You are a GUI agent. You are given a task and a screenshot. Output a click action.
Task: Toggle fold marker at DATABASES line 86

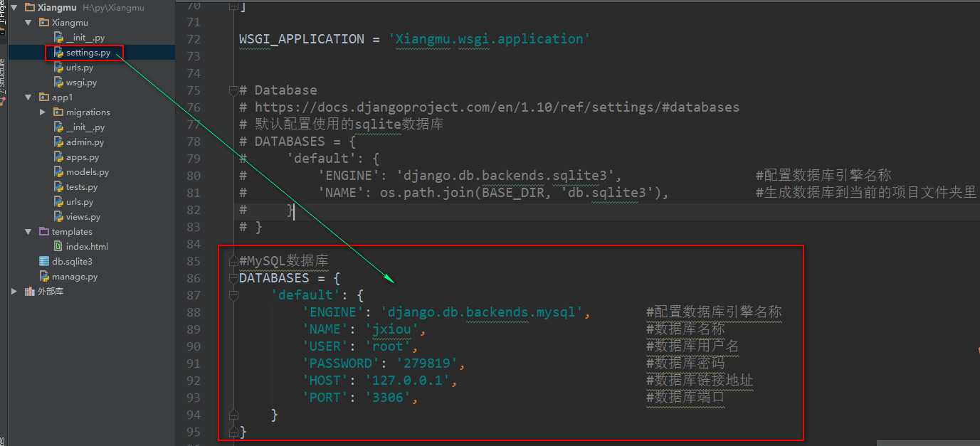[x=233, y=278]
